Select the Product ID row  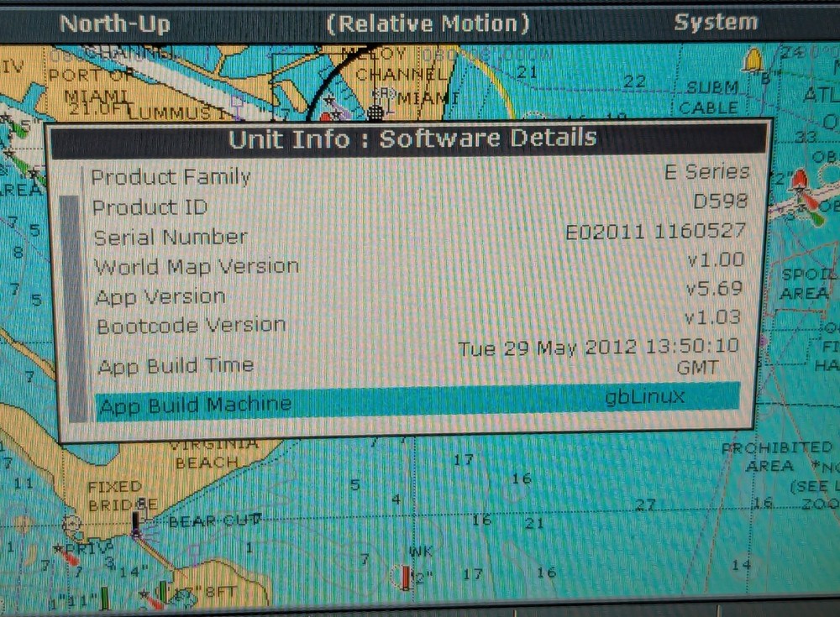pyautogui.click(x=419, y=204)
